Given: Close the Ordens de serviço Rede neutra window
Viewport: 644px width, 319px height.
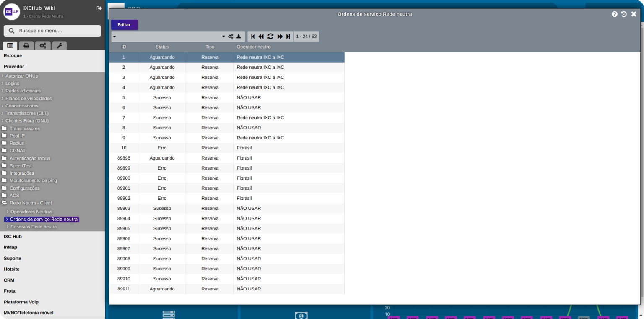Looking at the screenshot, I should pos(634,14).
